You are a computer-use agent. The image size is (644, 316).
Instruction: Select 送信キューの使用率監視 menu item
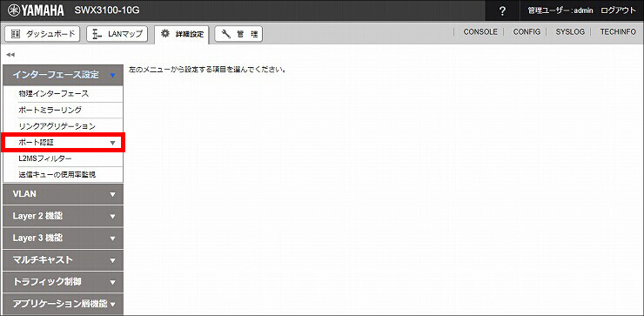(x=63, y=175)
